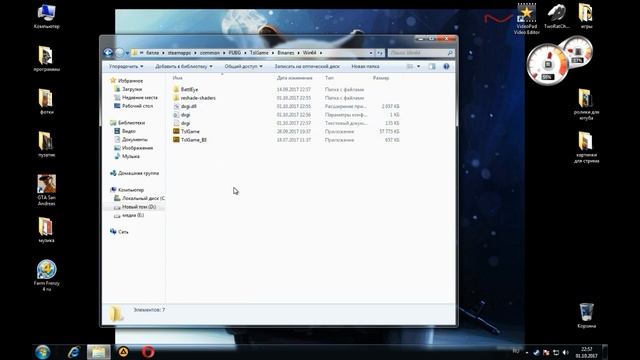Open the address bar history dropdown arrow
The image size is (640, 360).
coord(371,53)
